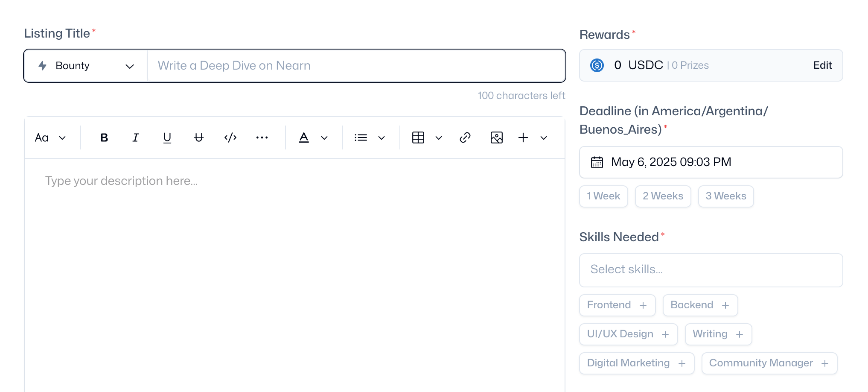Add the Digital Marketing skill

tap(637, 363)
